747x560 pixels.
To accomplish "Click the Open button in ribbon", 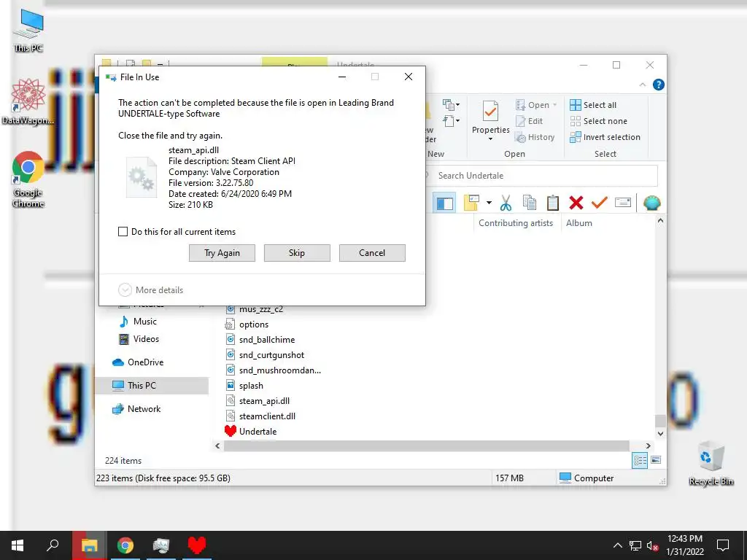I will [533, 105].
